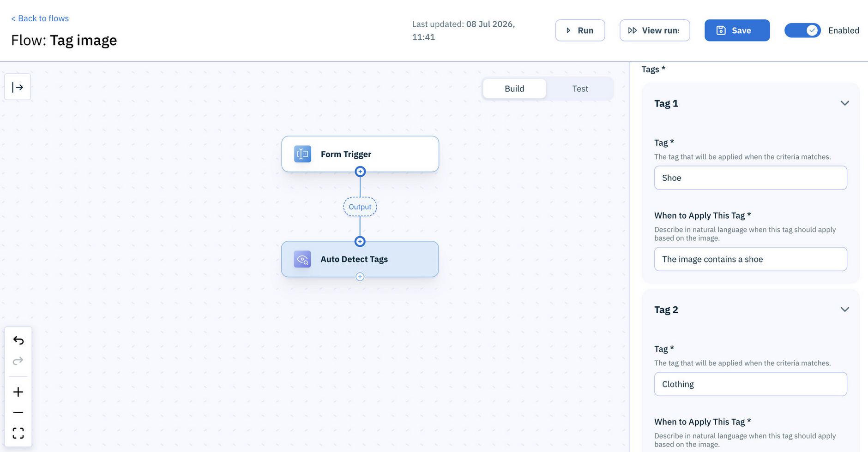Zoom out with the minus icon
868x452 pixels.
18,412
